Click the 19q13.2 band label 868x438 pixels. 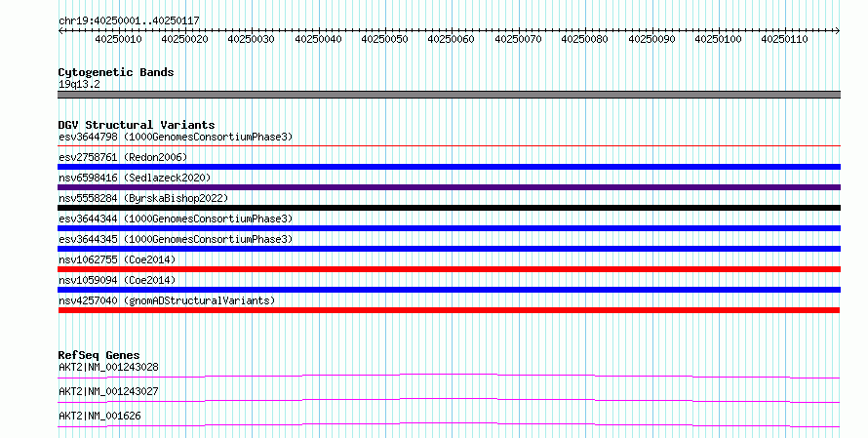point(79,84)
